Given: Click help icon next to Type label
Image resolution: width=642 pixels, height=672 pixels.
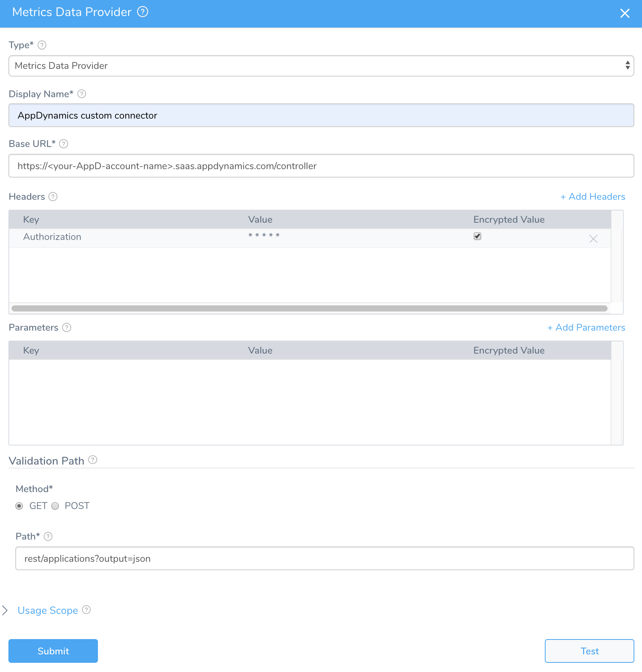Looking at the screenshot, I should tap(42, 45).
